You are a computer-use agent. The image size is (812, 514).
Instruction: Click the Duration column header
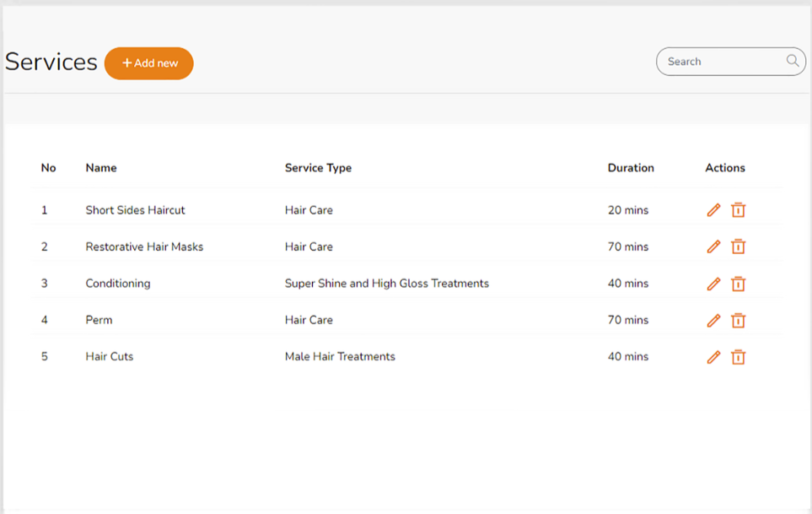(631, 168)
